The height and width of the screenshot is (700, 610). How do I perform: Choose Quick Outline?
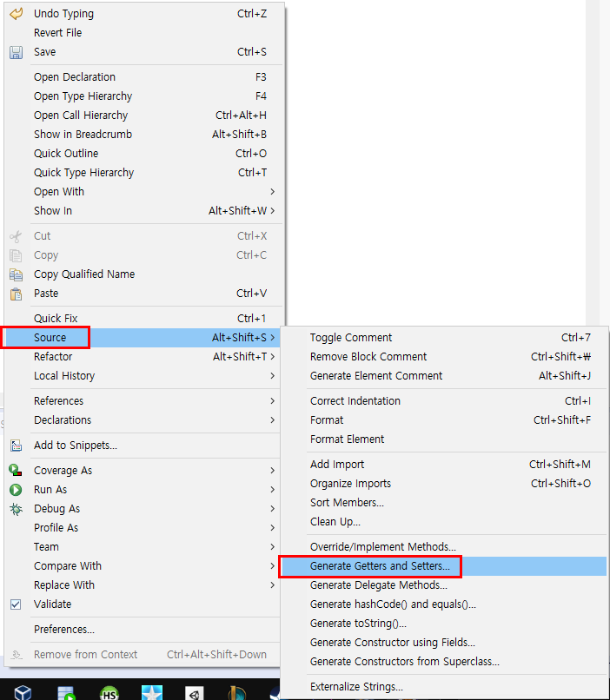(143, 153)
